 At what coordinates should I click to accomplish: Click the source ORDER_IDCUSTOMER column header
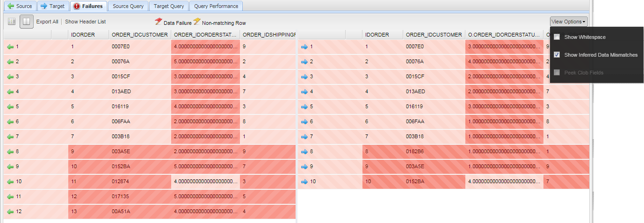[x=139, y=35]
